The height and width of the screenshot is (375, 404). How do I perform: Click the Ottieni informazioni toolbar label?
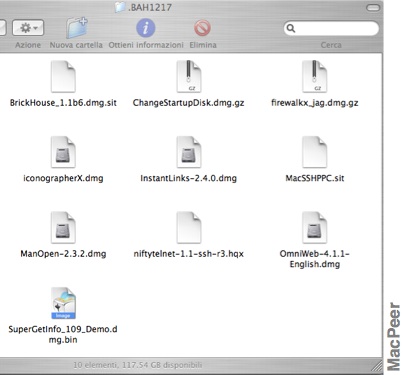pos(146,45)
